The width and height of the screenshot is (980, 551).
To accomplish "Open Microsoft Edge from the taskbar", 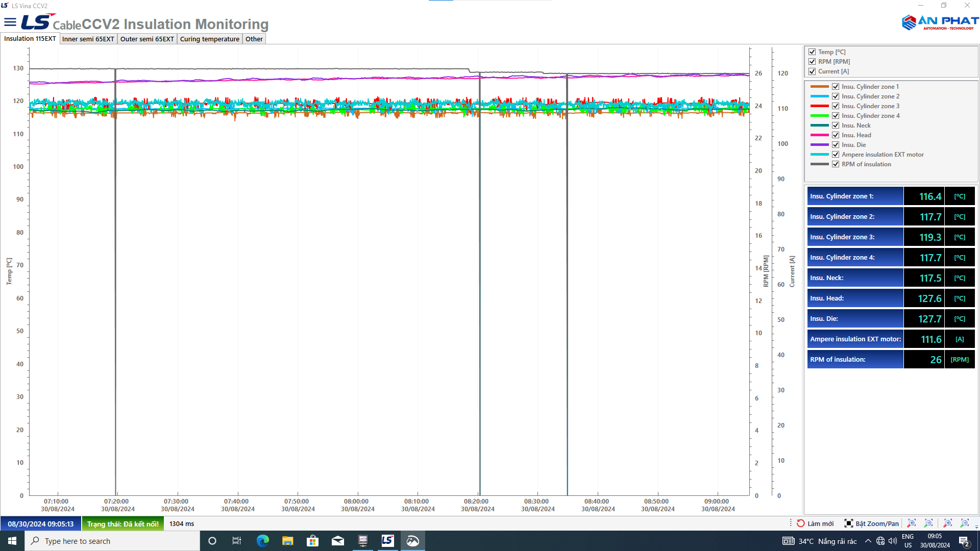I will pyautogui.click(x=263, y=541).
